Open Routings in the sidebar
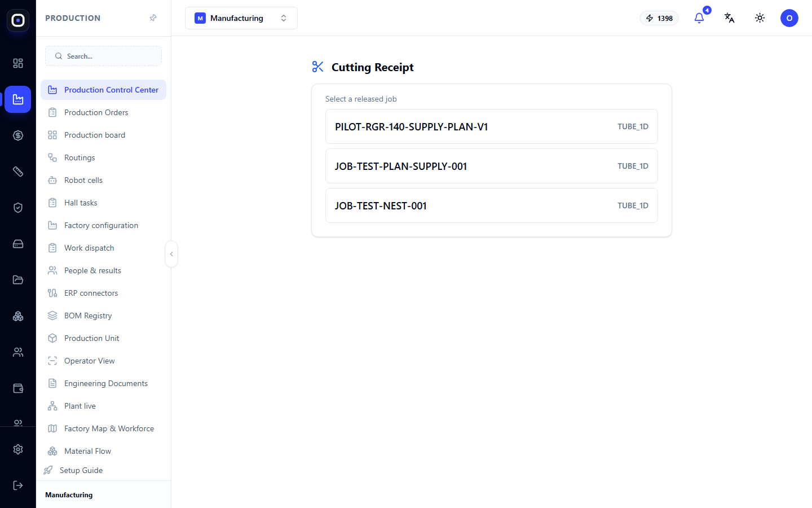This screenshot has height=508, width=812. tap(103, 157)
